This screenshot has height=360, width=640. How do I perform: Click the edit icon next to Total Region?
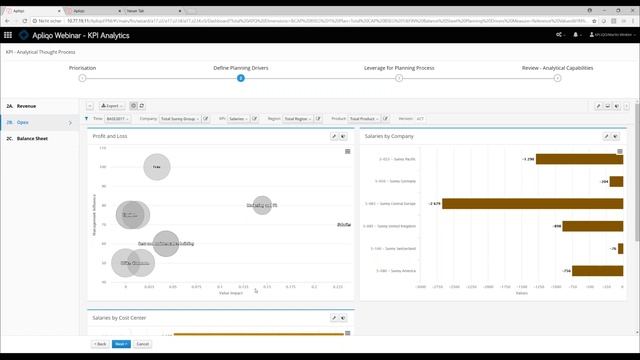(318, 119)
